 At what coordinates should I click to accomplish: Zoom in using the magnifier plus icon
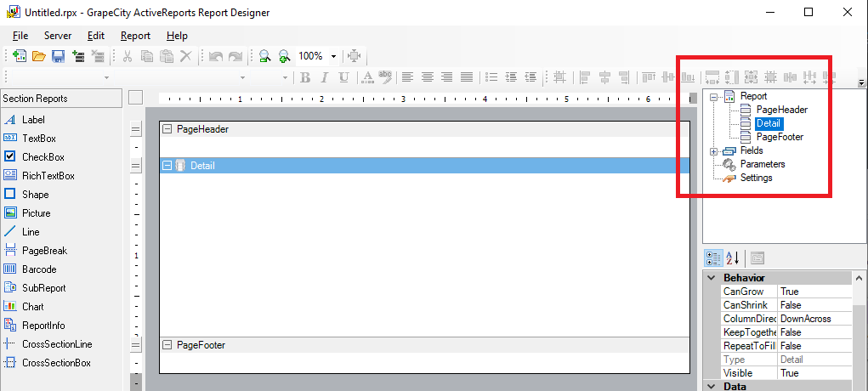(285, 56)
